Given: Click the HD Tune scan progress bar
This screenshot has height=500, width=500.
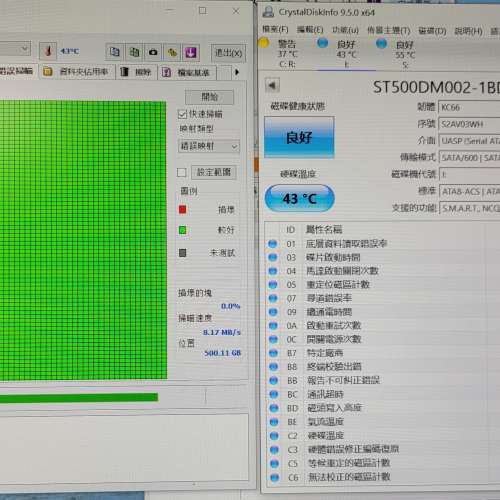Looking at the screenshot, I should click(102, 397).
